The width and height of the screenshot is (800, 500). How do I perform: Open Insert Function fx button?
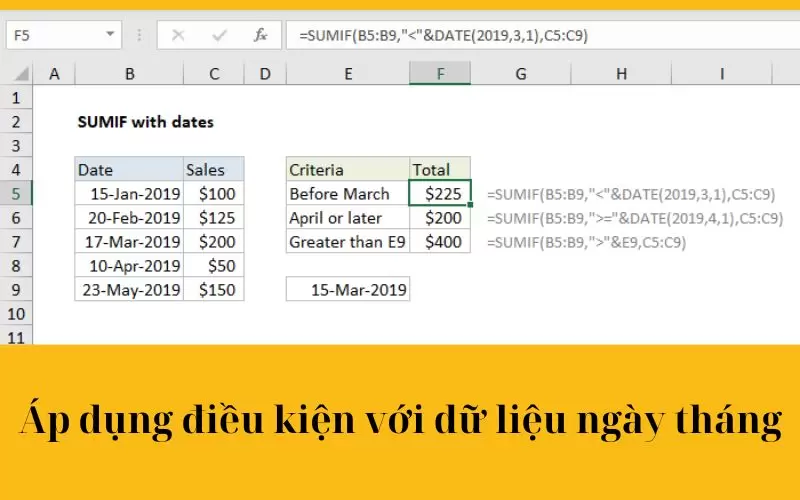261,35
